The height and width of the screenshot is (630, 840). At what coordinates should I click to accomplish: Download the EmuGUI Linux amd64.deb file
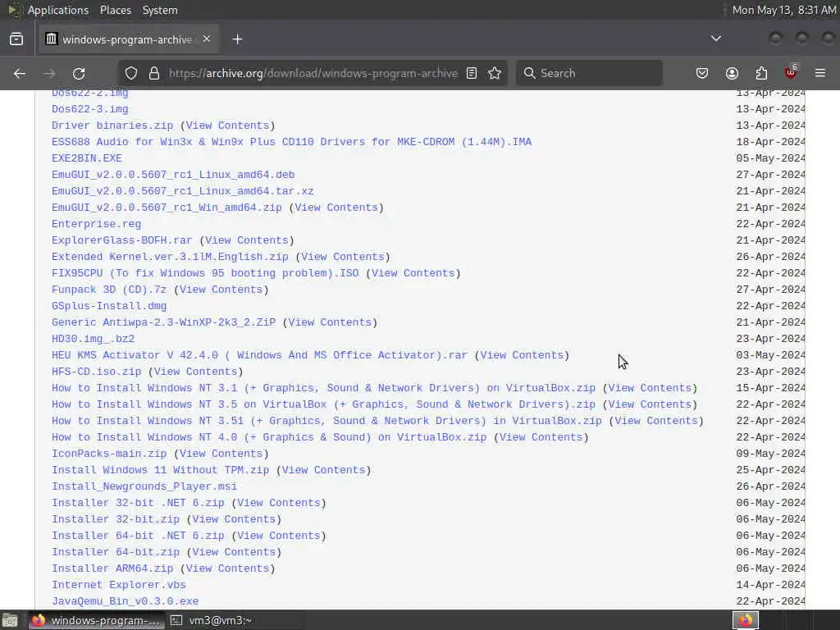point(173,175)
